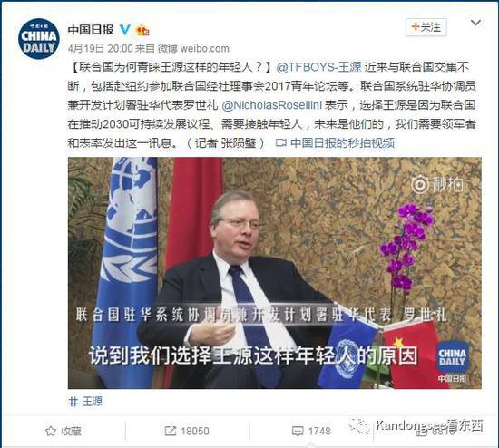Image resolution: width=499 pixels, height=448 pixels.
Task: Favorite the post with 收藏 star
Action: [64, 431]
